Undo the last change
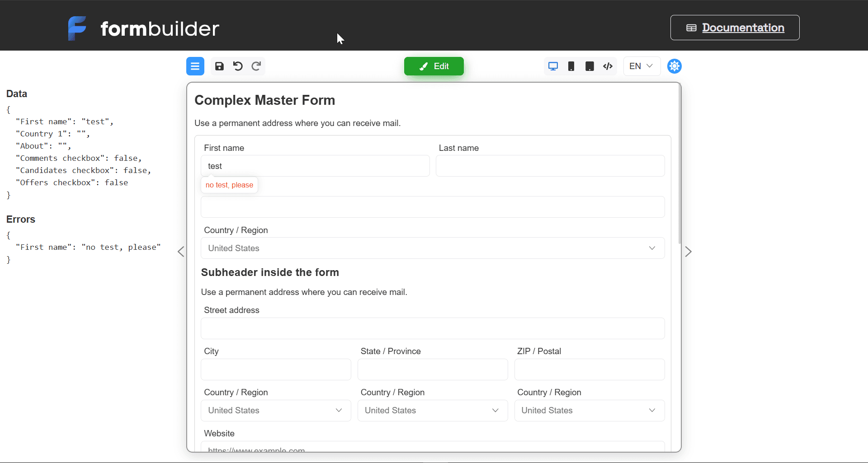This screenshot has width=868, height=463. click(x=238, y=66)
